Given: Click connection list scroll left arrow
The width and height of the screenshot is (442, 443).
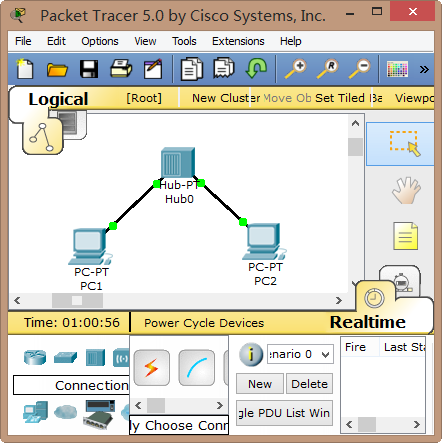Looking at the screenshot, I should pos(138,406).
